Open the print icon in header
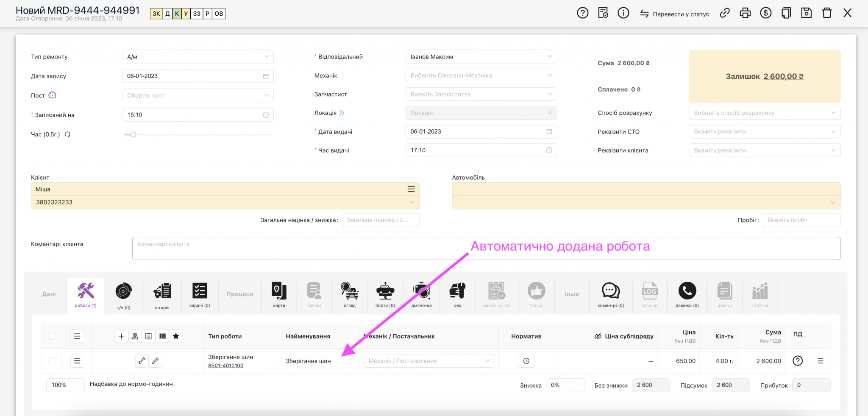The image size is (868, 416). [x=745, y=13]
